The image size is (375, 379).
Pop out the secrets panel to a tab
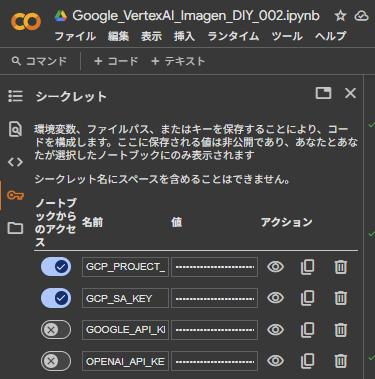point(323,93)
